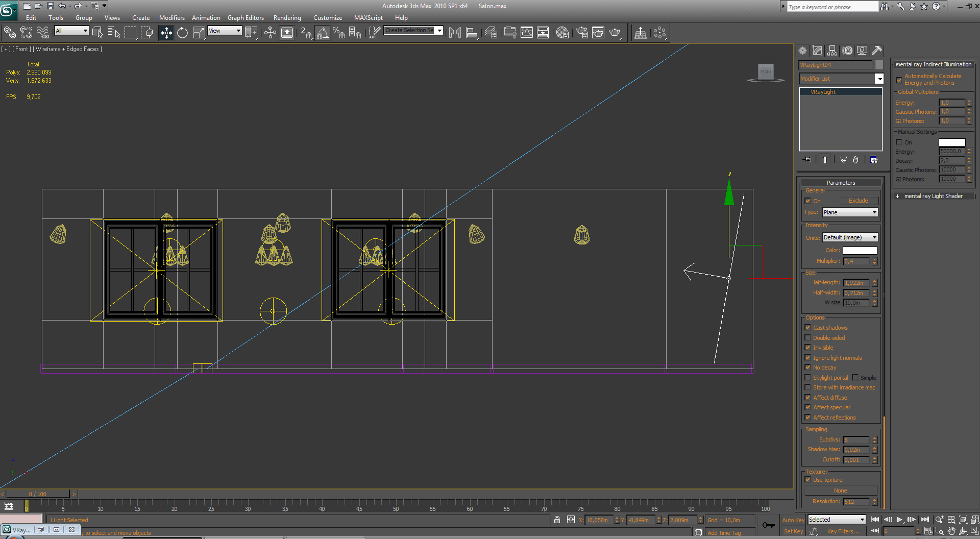Click Add Time Tag
Viewport: 980px width, 539px height.
(724, 533)
